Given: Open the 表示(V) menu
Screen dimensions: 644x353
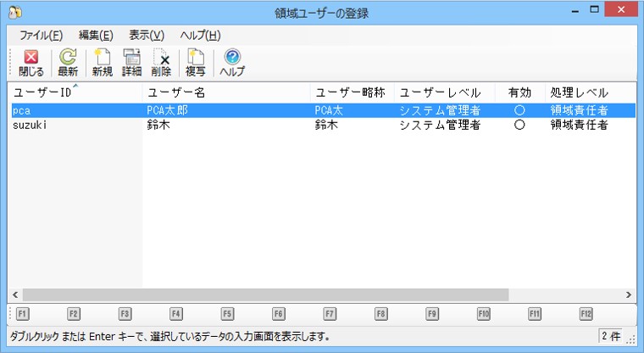Looking at the screenshot, I should click(x=147, y=36).
